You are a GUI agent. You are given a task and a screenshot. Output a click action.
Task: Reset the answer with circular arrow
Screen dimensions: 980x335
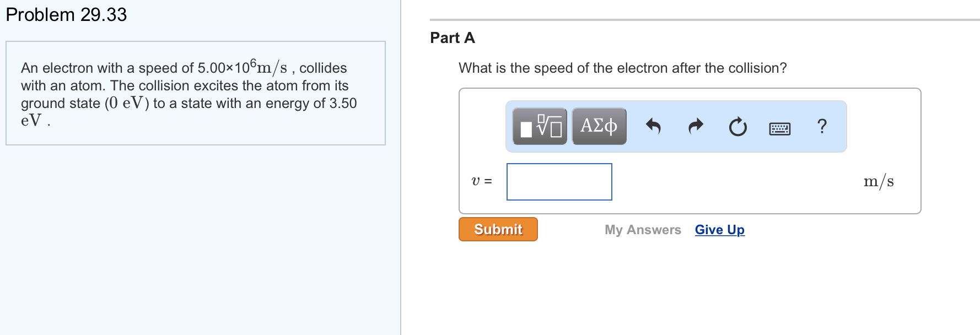point(737,127)
